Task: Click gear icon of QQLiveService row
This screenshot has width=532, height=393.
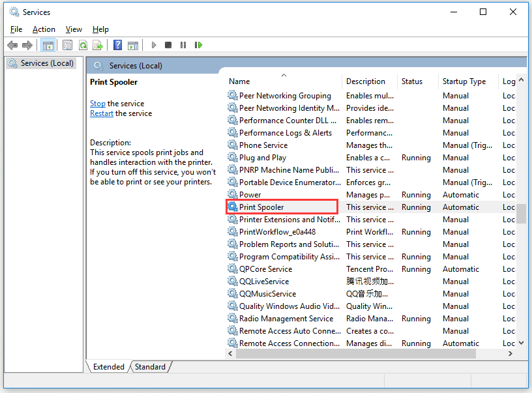Action: [232, 281]
